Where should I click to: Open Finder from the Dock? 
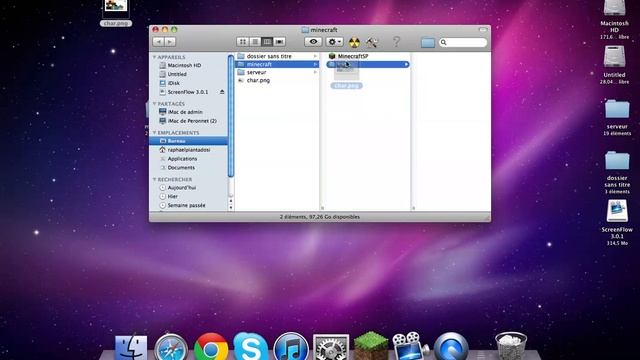click(x=131, y=348)
